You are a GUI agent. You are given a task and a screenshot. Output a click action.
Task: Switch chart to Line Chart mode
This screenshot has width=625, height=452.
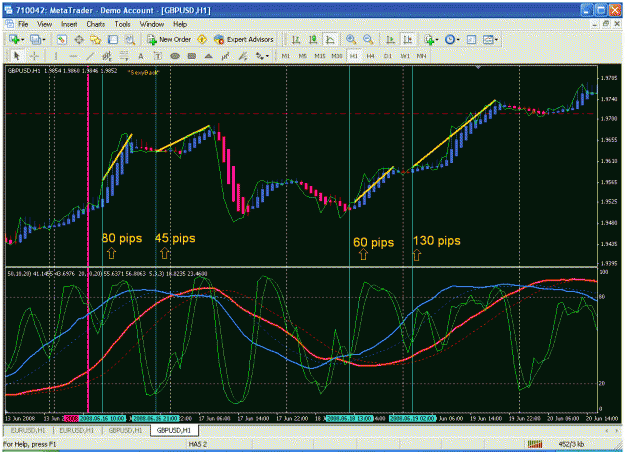tap(330, 39)
